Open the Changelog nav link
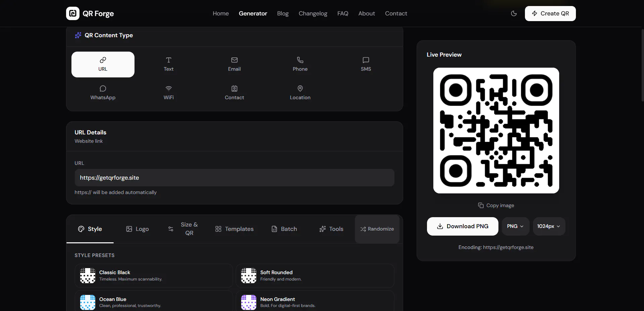644x311 pixels. point(313,13)
